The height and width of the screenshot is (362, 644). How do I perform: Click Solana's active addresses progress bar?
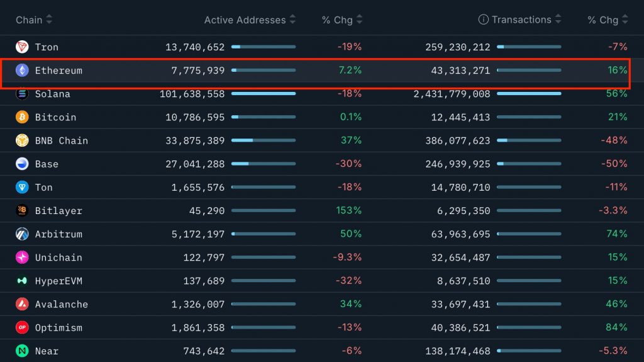(x=264, y=94)
